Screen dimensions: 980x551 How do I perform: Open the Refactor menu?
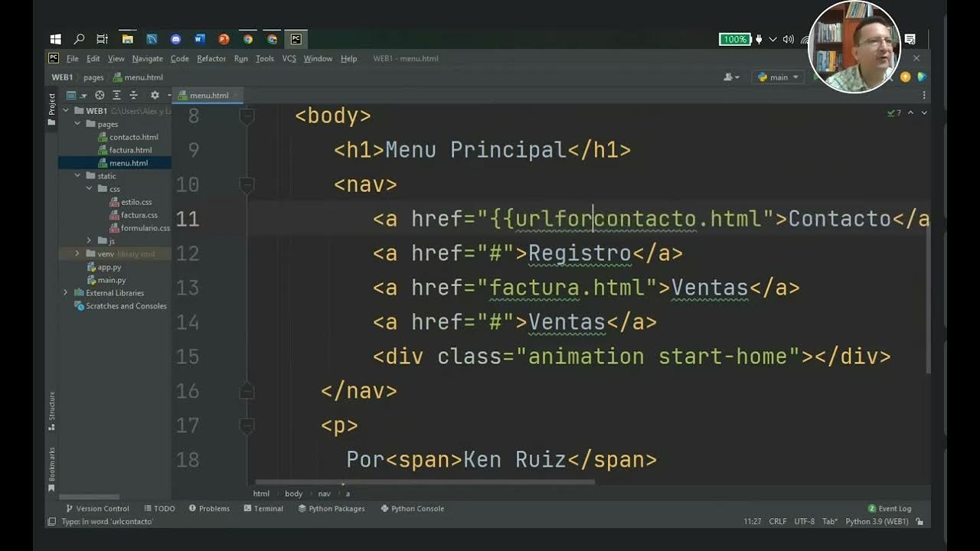point(211,59)
